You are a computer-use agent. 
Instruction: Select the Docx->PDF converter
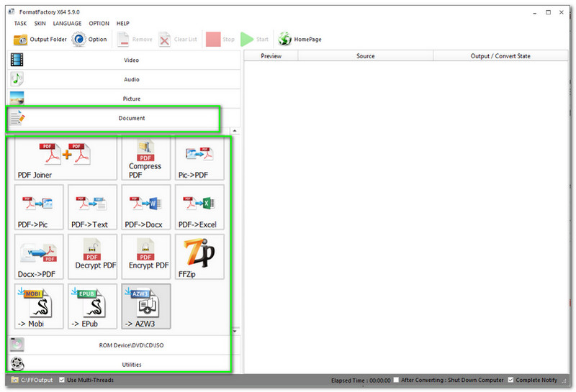point(39,257)
